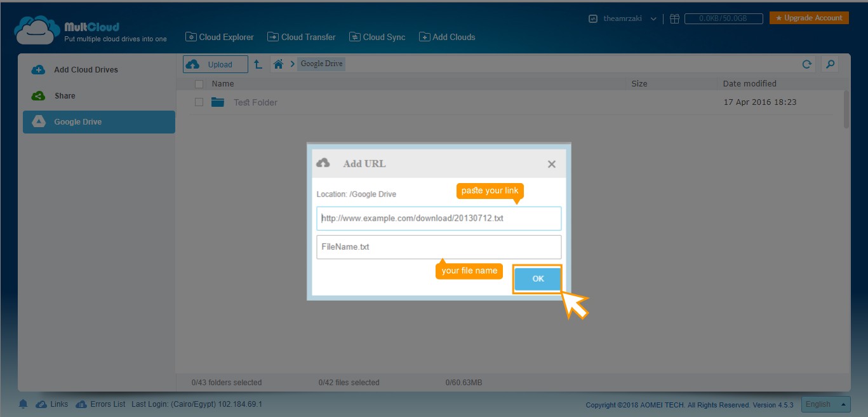Screen dimensions: 868x417
Task: Open Share in sidebar
Action: 98,96
